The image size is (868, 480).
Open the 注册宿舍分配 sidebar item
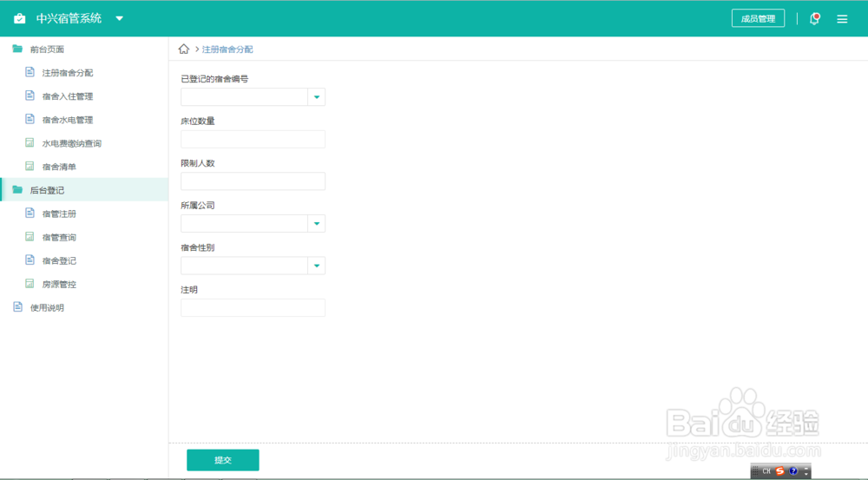point(68,73)
